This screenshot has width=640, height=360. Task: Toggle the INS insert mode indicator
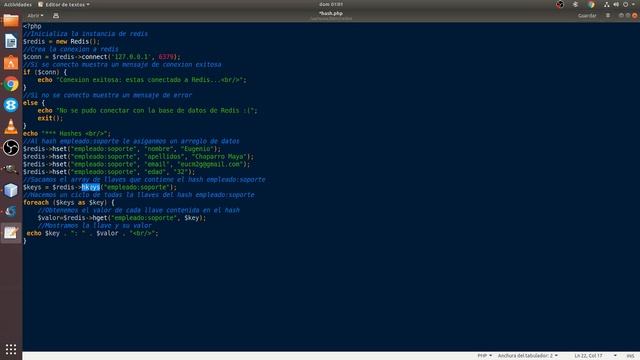point(630,356)
